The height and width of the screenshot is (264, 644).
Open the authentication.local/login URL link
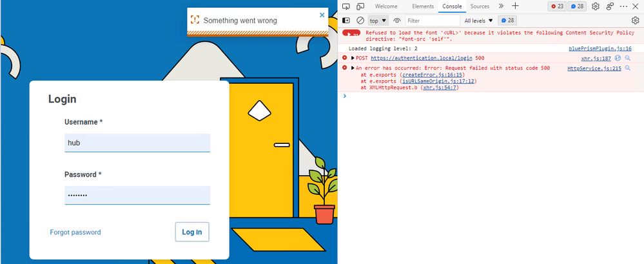point(422,58)
